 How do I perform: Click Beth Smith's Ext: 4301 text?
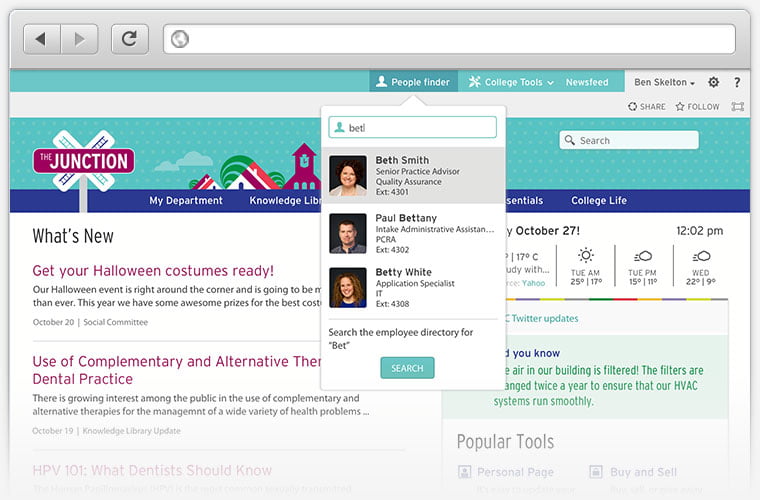coord(392,192)
